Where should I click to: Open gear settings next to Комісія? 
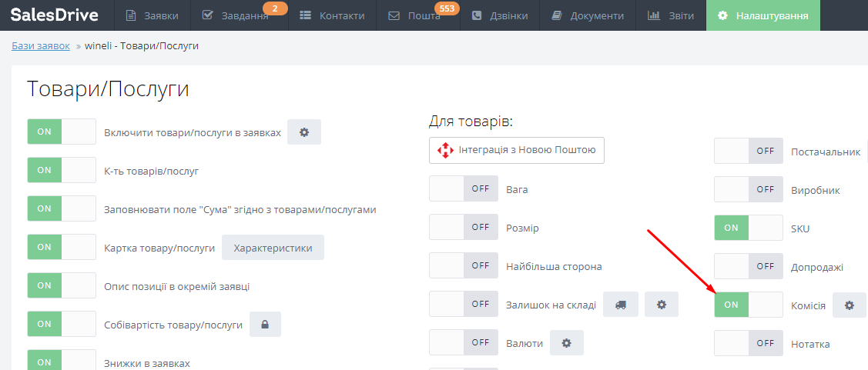tap(849, 305)
